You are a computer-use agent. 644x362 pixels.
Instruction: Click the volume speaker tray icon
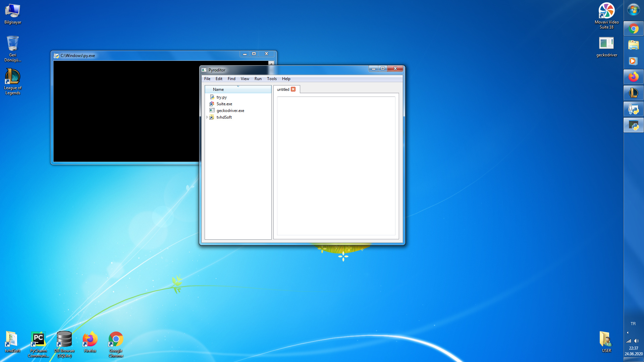click(x=636, y=341)
